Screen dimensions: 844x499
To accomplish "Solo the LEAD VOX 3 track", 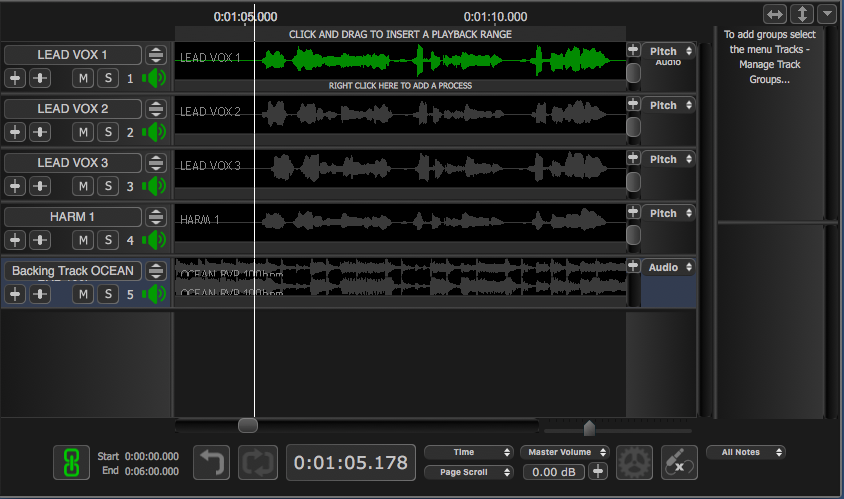I will point(106,186).
